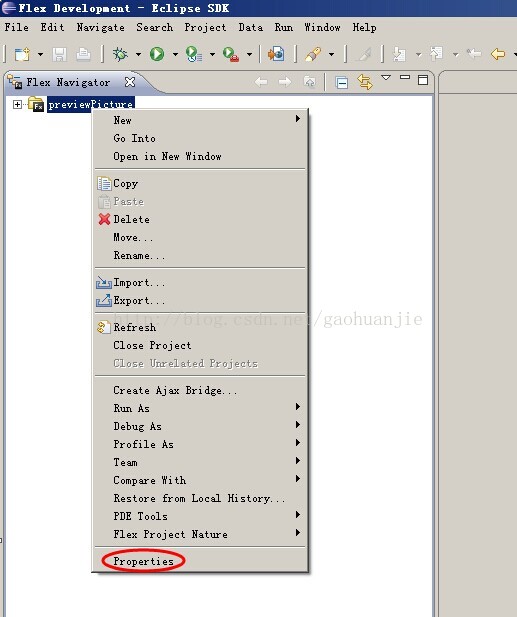Open the Run menu
The image size is (517, 617).
[x=284, y=28]
